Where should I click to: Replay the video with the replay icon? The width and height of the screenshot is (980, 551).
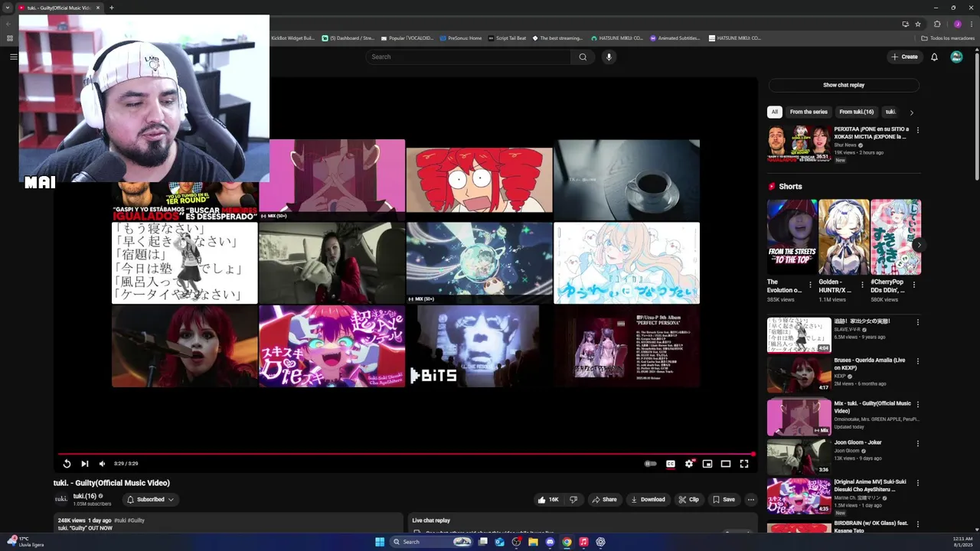67,464
